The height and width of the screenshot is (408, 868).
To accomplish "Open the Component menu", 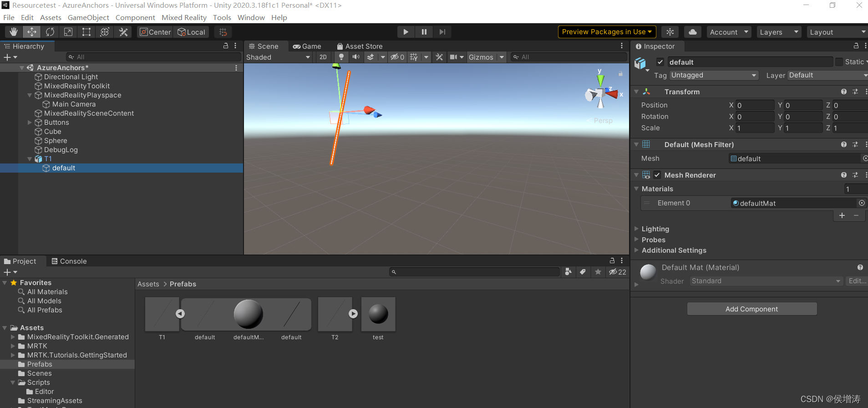I will pyautogui.click(x=135, y=17).
